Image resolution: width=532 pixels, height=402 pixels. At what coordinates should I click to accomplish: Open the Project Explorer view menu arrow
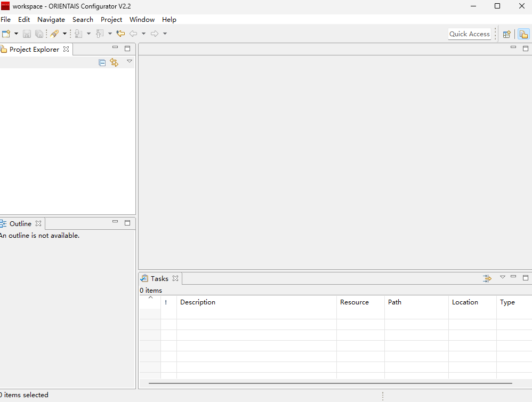click(x=129, y=62)
